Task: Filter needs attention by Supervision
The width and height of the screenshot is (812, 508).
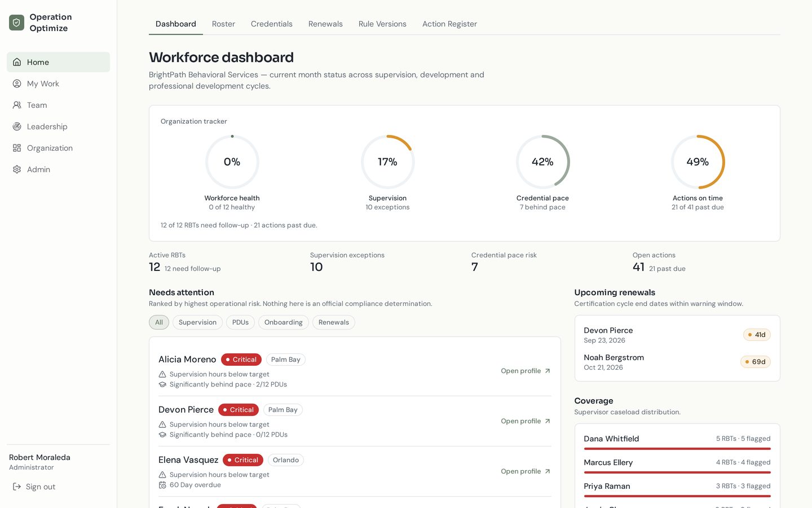Action: [197, 322]
